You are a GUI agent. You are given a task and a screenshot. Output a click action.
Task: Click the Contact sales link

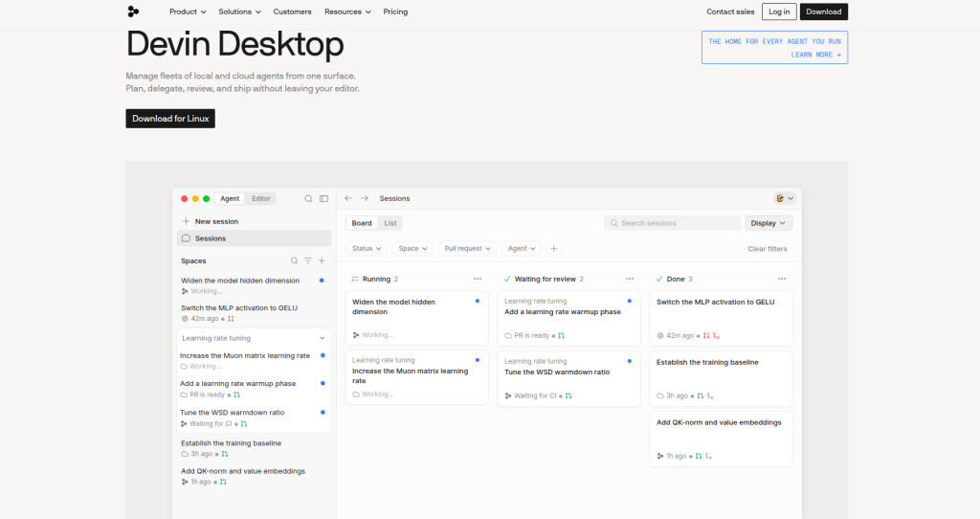tap(730, 11)
